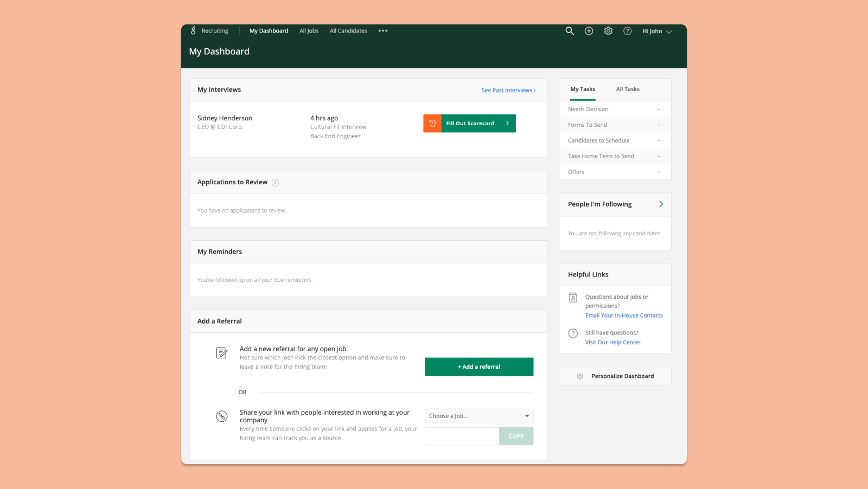Screen dimensions: 868x489
Task: Open the search magnifier icon
Action: 570,31
